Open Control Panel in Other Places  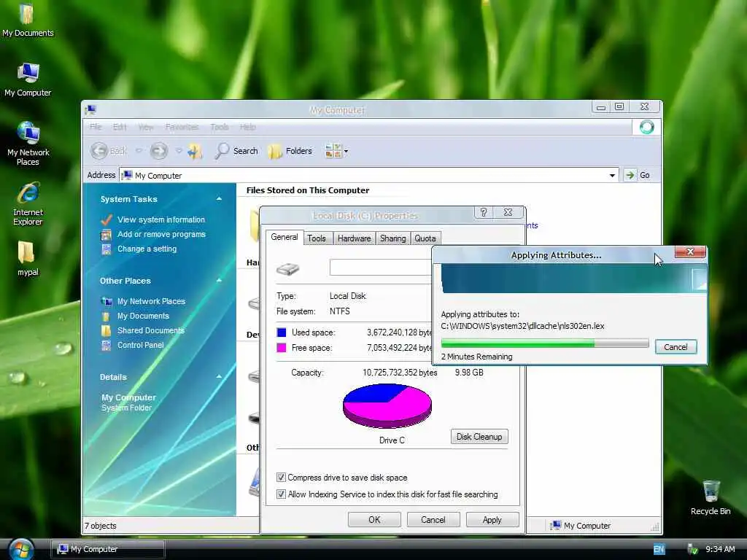[141, 345]
